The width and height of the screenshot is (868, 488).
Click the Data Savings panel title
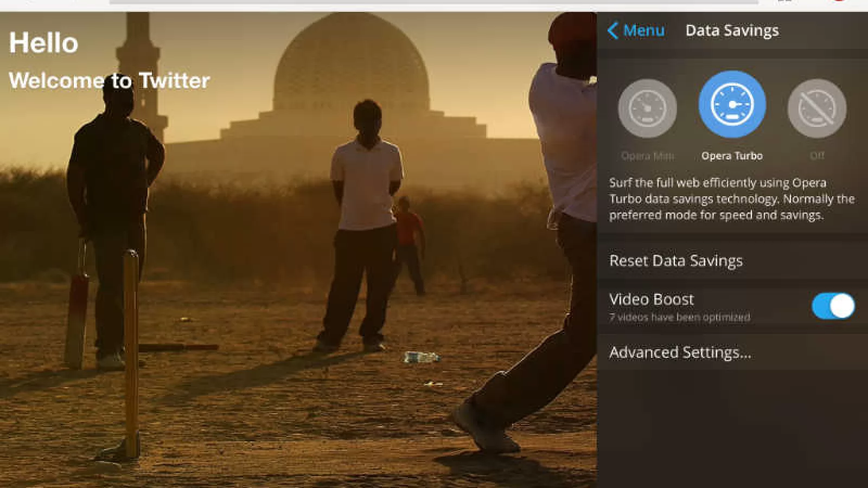point(732,30)
